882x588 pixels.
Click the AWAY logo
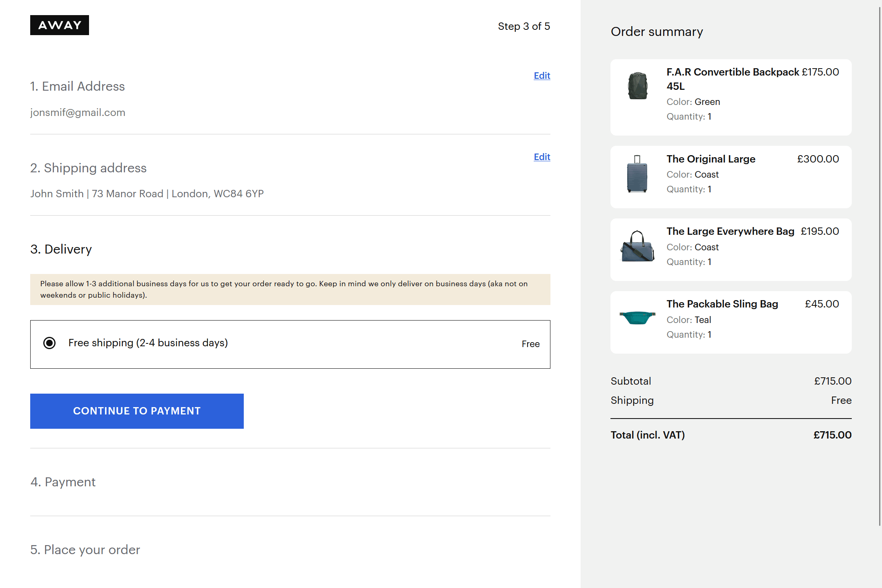[60, 25]
